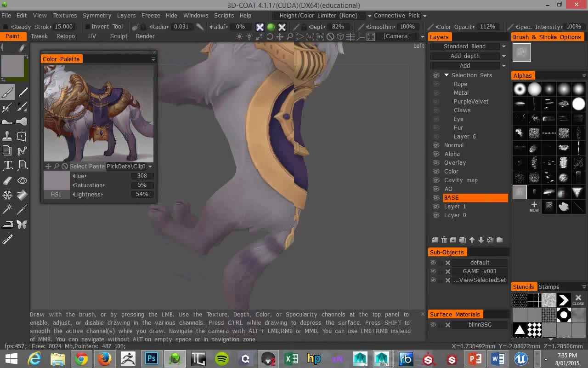Viewport: 588px width, 368px height.
Task: Pick the Eraser tool
Action: click(x=7, y=180)
